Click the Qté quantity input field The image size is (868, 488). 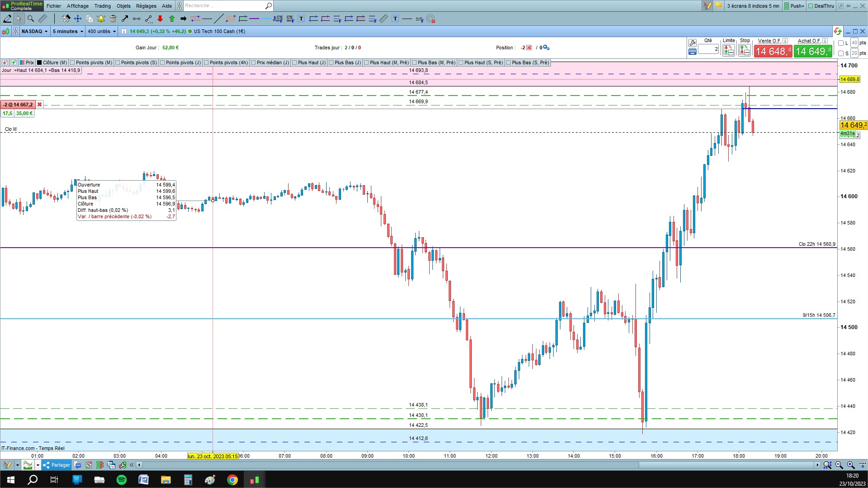(x=708, y=49)
